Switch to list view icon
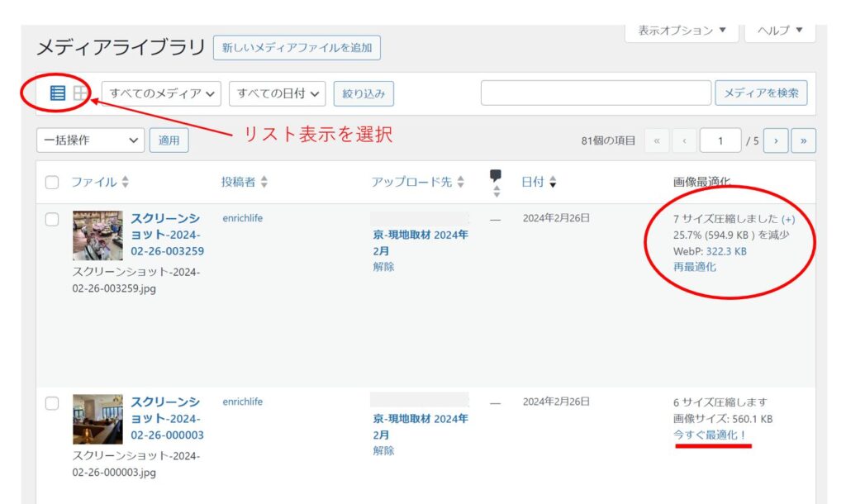The width and height of the screenshot is (846, 504). click(58, 93)
